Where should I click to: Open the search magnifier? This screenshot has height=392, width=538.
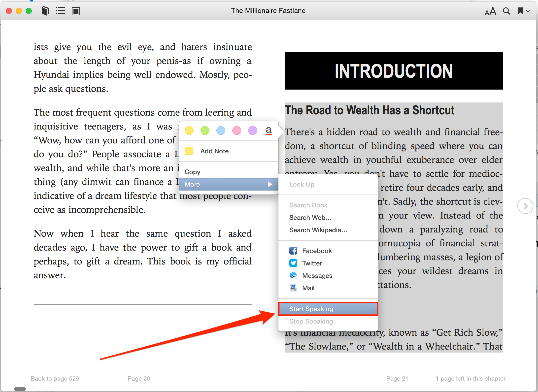[506, 11]
